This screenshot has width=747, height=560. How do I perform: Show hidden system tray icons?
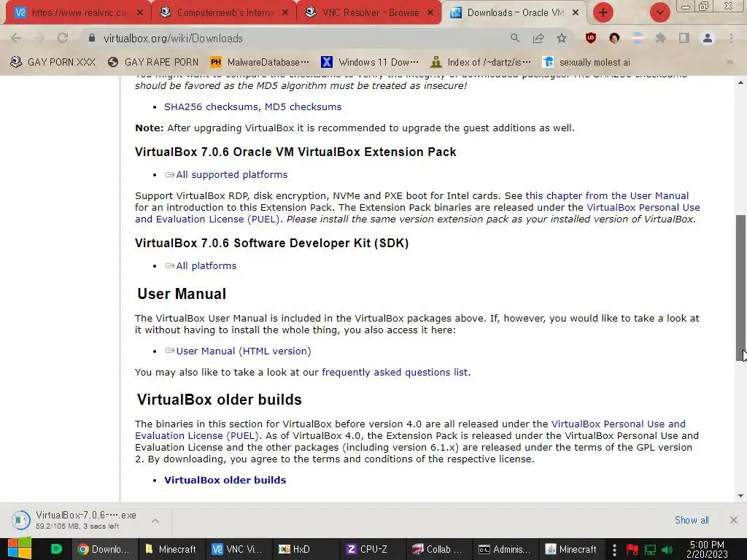point(614,549)
